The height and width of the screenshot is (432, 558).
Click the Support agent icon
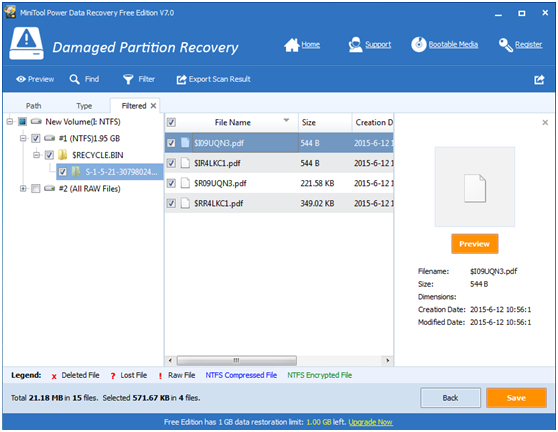(x=356, y=45)
